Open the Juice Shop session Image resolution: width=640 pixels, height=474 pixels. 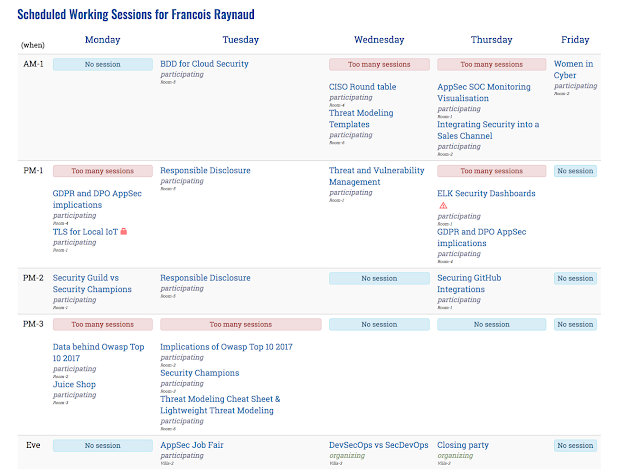pyautogui.click(x=74, y=384)
